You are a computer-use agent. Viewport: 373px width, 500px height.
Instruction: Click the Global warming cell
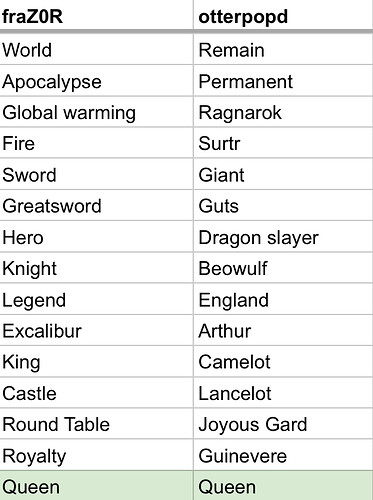[x=96, y=112]
